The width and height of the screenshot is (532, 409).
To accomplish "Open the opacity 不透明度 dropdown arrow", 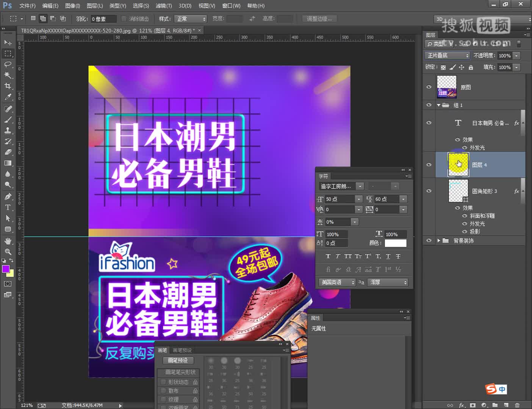I will 516,56.
